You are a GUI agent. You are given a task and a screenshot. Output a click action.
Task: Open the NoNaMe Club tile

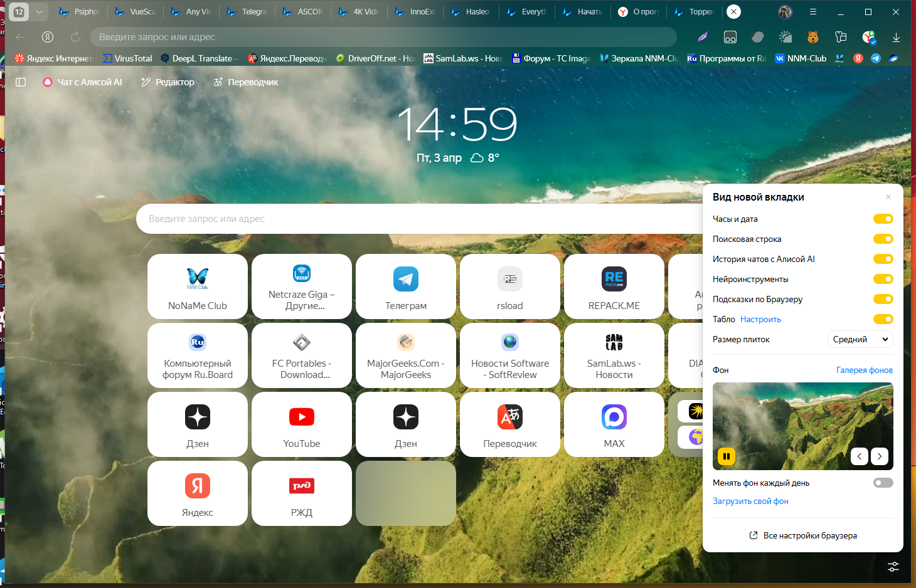[198, 286]
